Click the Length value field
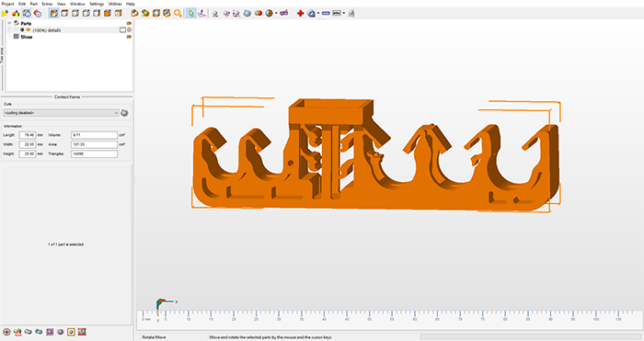The width and height of the screenshot is (644, 341). (x=28, y=135)
